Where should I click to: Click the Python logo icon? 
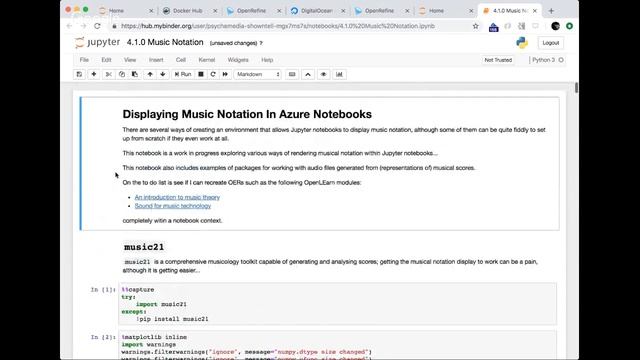pos(522,42)
